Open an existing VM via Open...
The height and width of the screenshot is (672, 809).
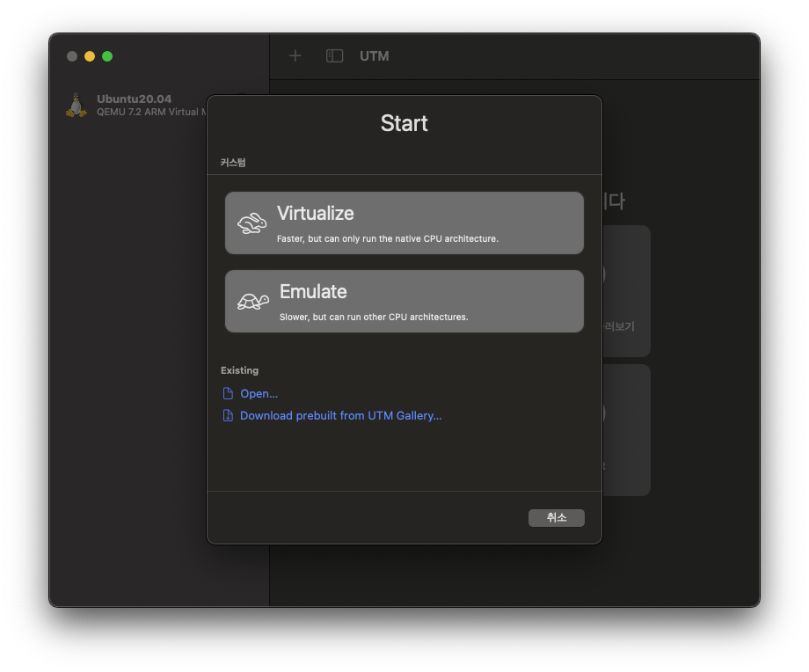259,394
